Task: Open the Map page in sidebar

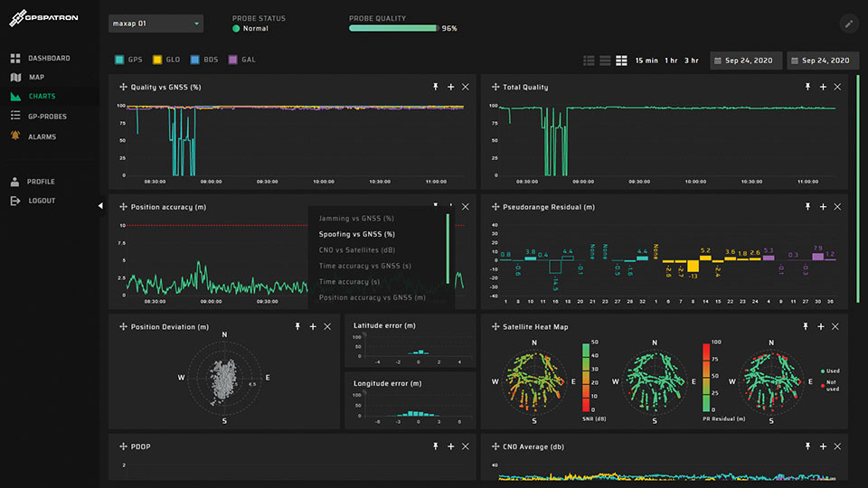Action: [x=36, y=78]
